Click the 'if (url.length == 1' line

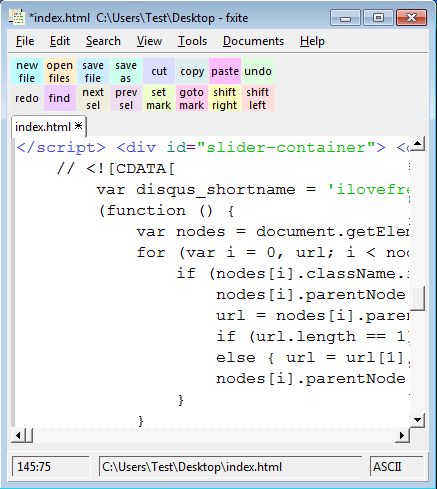coord(312,337)
